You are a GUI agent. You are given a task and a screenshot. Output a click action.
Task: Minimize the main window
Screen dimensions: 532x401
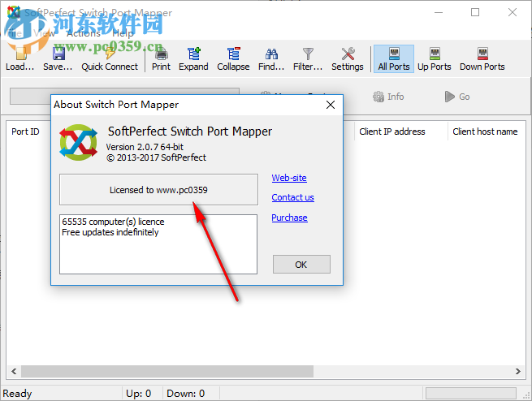[439, 12]
